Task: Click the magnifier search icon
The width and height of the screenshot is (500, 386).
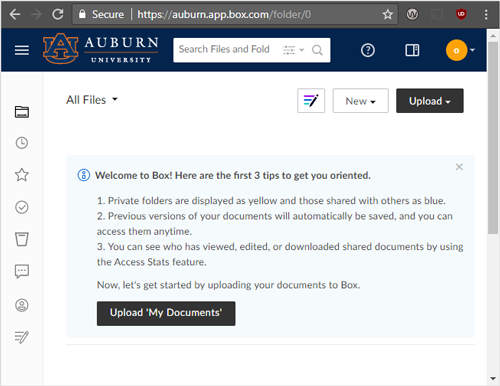Action: [x=317, y=50]
